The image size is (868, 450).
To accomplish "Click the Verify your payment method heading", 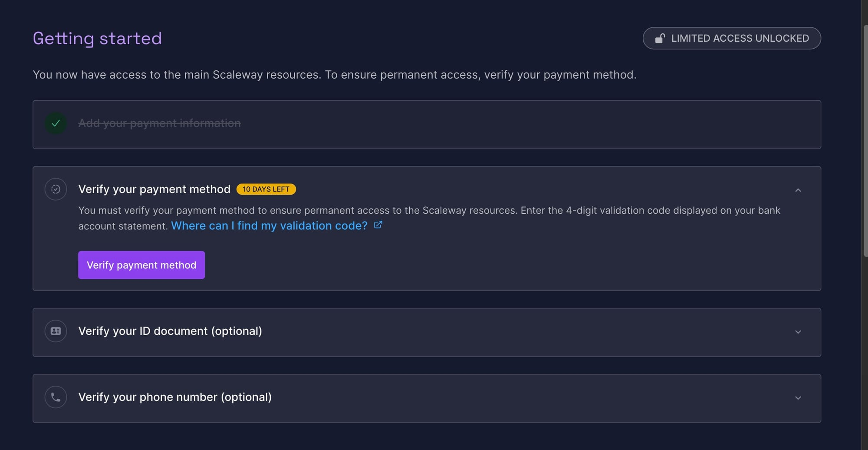I will point(154,189).
